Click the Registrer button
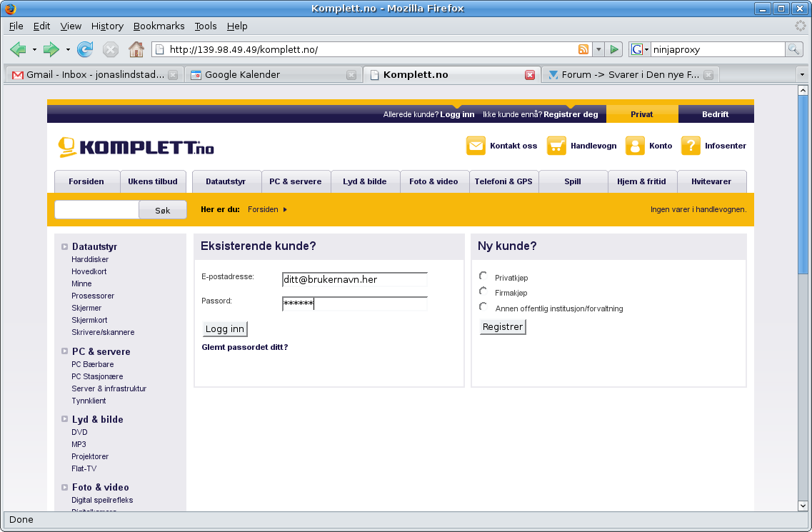Screen dimensions: 812x532 pyautogui.click(x=502, y=327)
